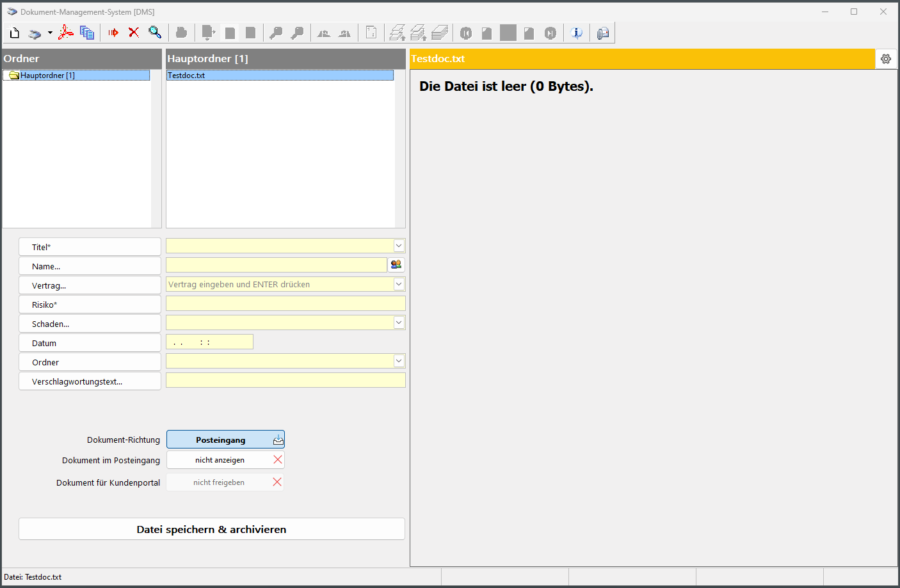Toggle Dokument im Posteingang 'nicht anzeigen'
Image resolution: width=900 pixels, height=588 pixels.
click(225, 460)
